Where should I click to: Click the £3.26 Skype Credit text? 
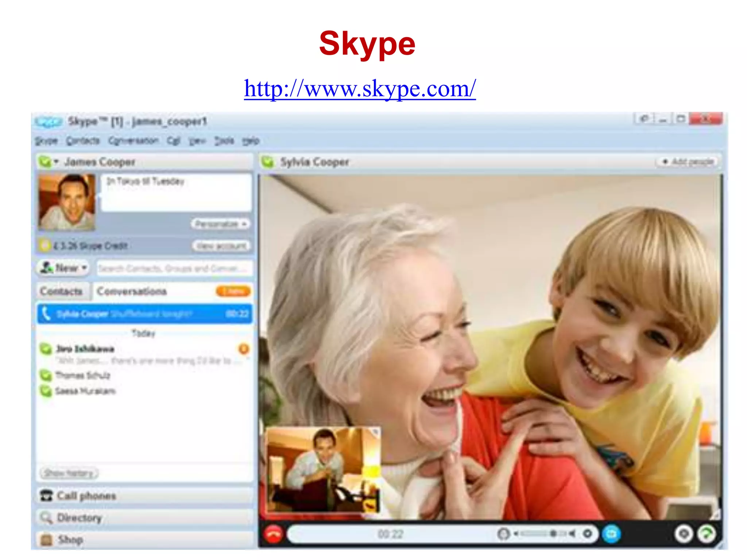tap(91, 246)
